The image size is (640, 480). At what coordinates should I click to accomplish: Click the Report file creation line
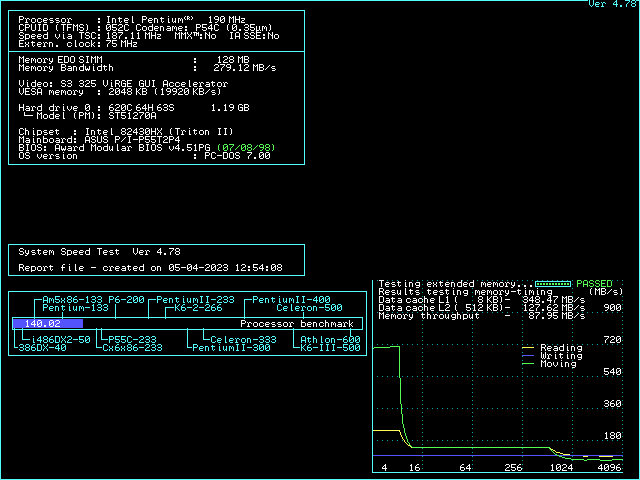pos(150,268)
